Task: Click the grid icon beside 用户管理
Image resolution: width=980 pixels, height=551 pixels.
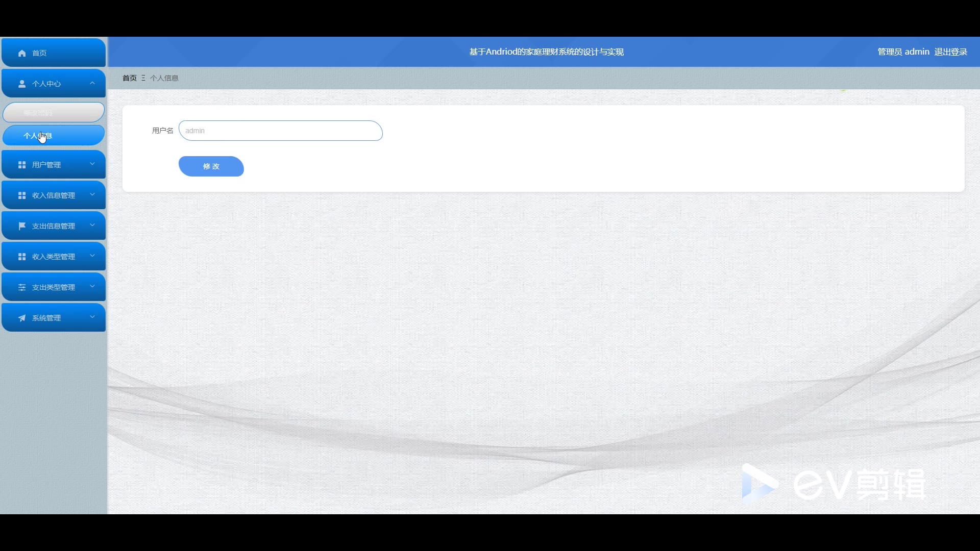Action: click(22, 165)
